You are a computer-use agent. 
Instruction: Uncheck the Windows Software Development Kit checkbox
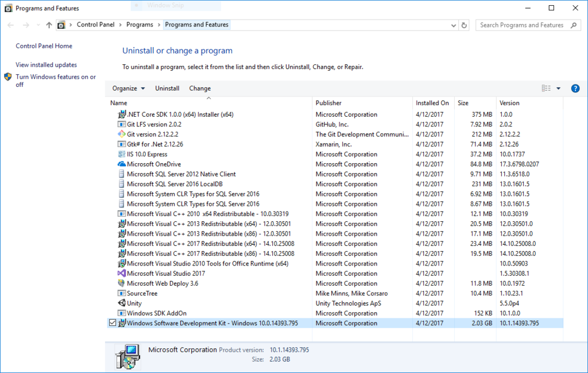pos(113,323)
